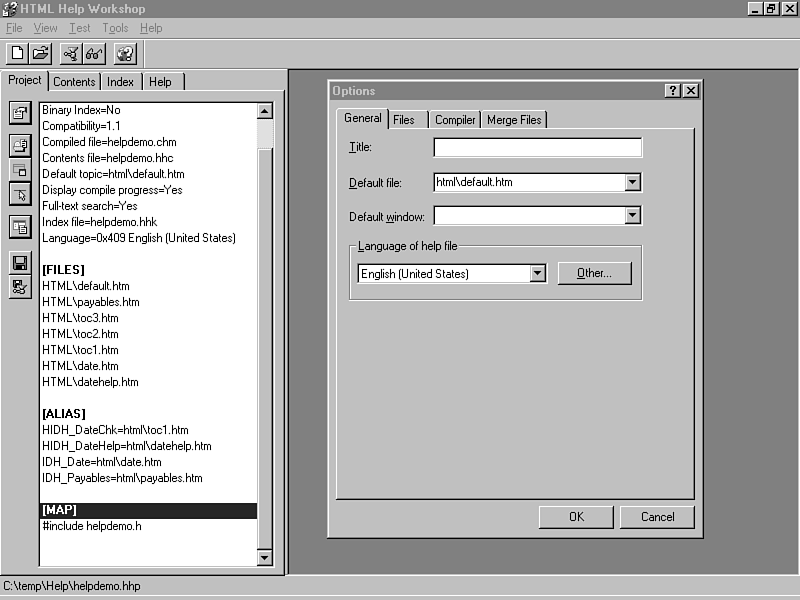800x600 pixels.
Task: Click the Compile HTML file toolbar icon
Action: (x=71, y=53)
